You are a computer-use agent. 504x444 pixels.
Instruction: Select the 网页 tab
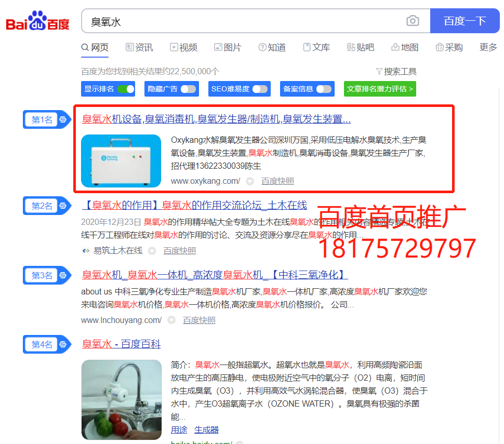[95, 48]
